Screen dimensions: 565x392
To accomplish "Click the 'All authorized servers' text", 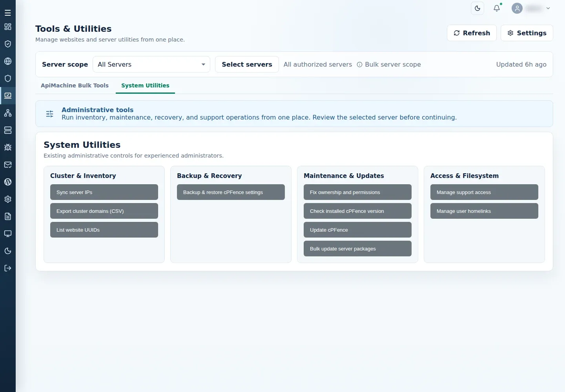I will coord(318,64).
